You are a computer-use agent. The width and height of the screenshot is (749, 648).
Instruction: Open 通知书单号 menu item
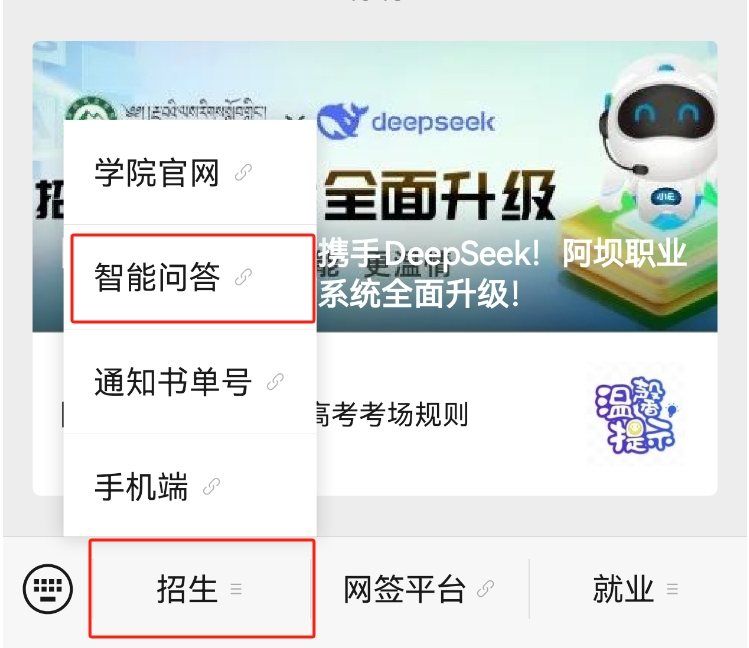pyautogui.click(x=190, y=382)
